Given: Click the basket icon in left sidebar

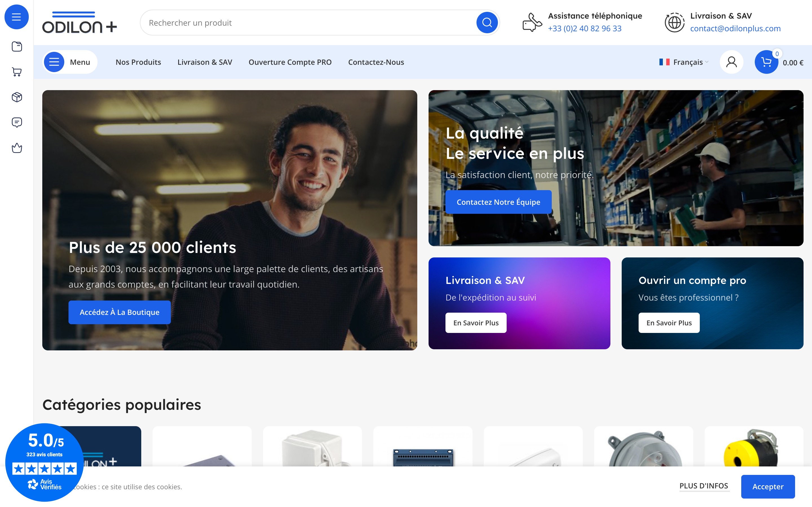Looking at the screenshot, I should 17,148.
